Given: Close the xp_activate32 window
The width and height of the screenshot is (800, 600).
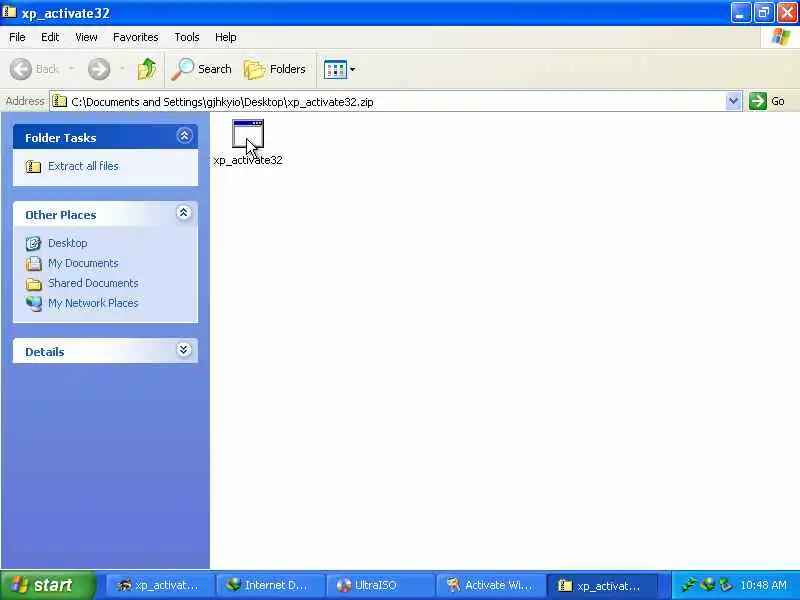Looking at the screenshot, I should tap(787, 13).
